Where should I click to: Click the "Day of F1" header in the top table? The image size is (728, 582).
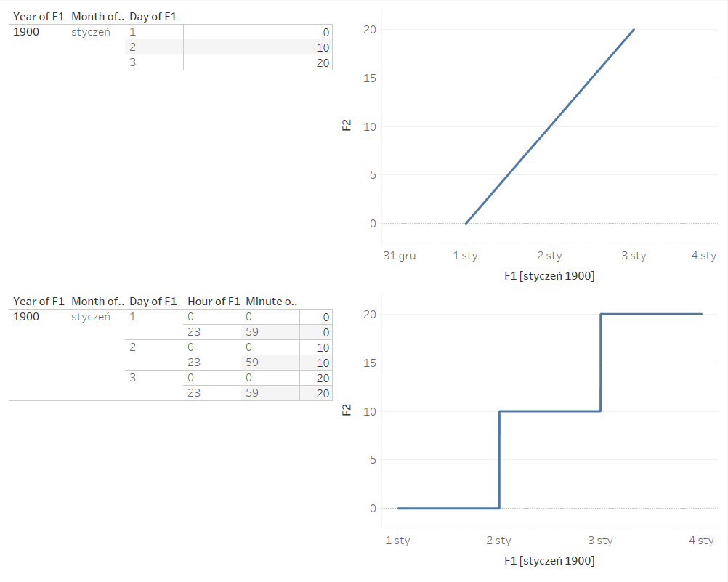[x=153, y=16]
